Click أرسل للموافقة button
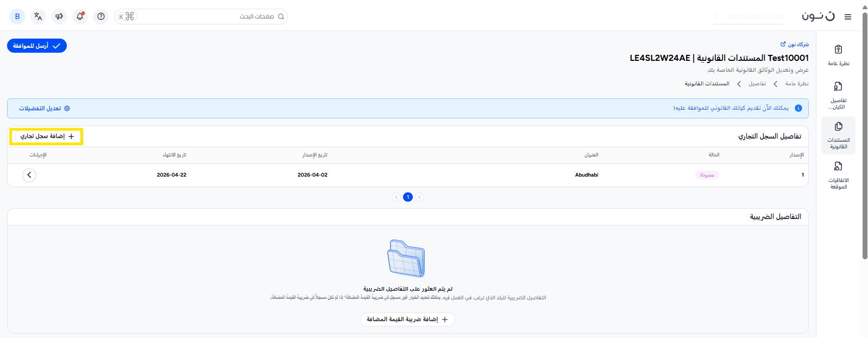The width and height of the screenshot is (868, 338). [x=37, y=46]
